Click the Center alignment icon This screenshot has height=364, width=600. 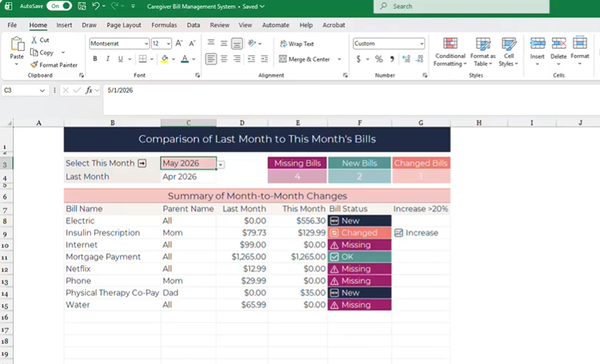(x=224, y=59)
